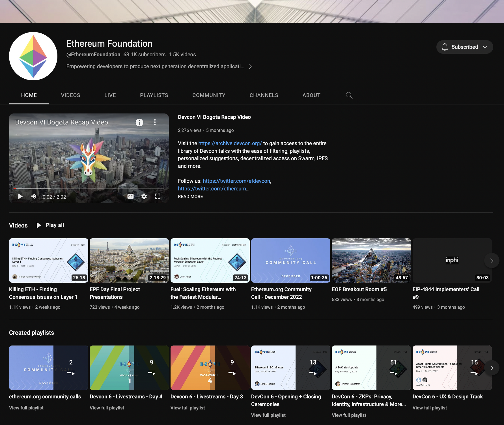Click ethereum.org community calls playlist title

[45, 397]
